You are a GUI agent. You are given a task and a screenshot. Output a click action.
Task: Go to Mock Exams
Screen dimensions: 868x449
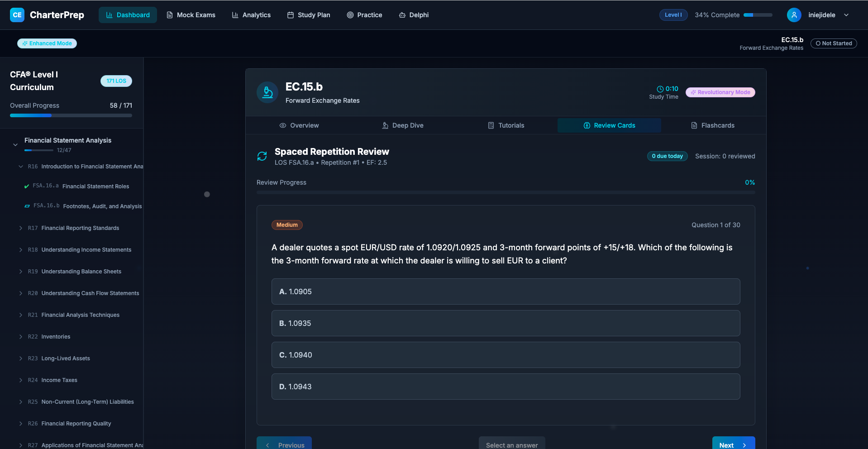click(191, 15)
